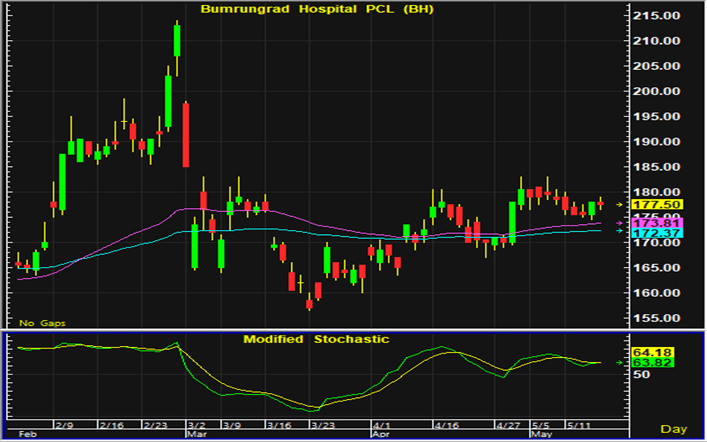
Task: Select the stochastic value 64.18
Action: point(653,352)
